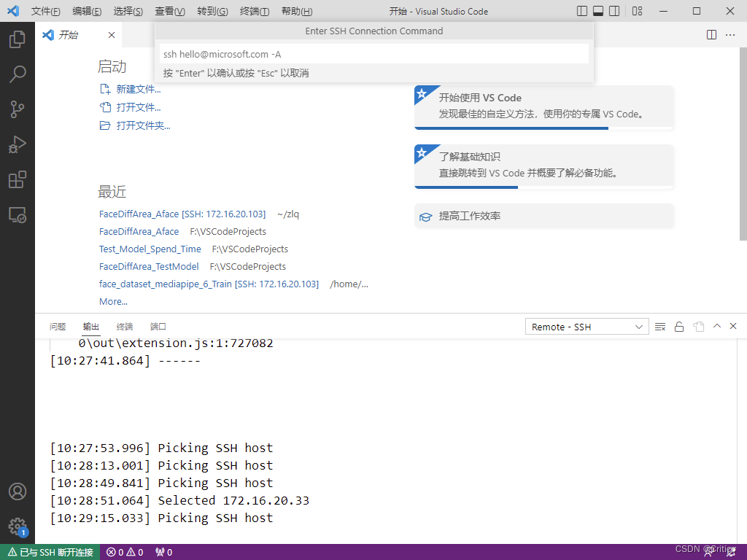Open recent FaceDiffArea_Aface in F:\VSCodeProjects

click(x=139, y=231)
